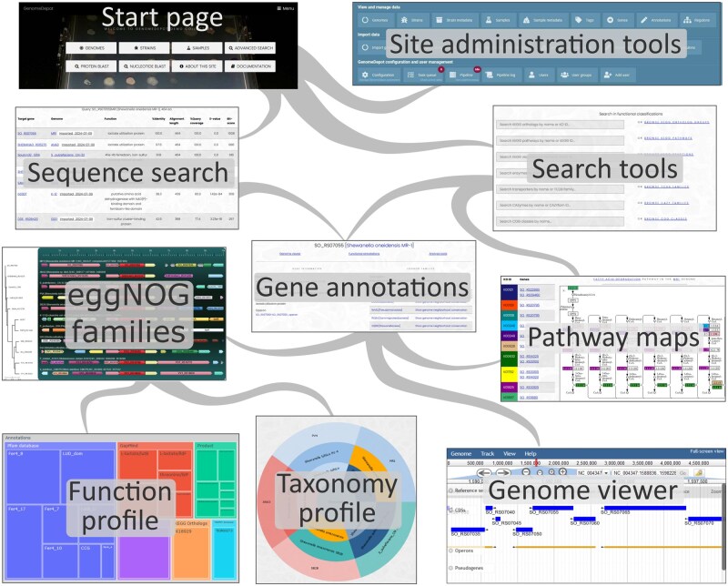Click the DOCUMENTATION button
The height and width of the screenshot is (586, 728).
pos(250,66)
